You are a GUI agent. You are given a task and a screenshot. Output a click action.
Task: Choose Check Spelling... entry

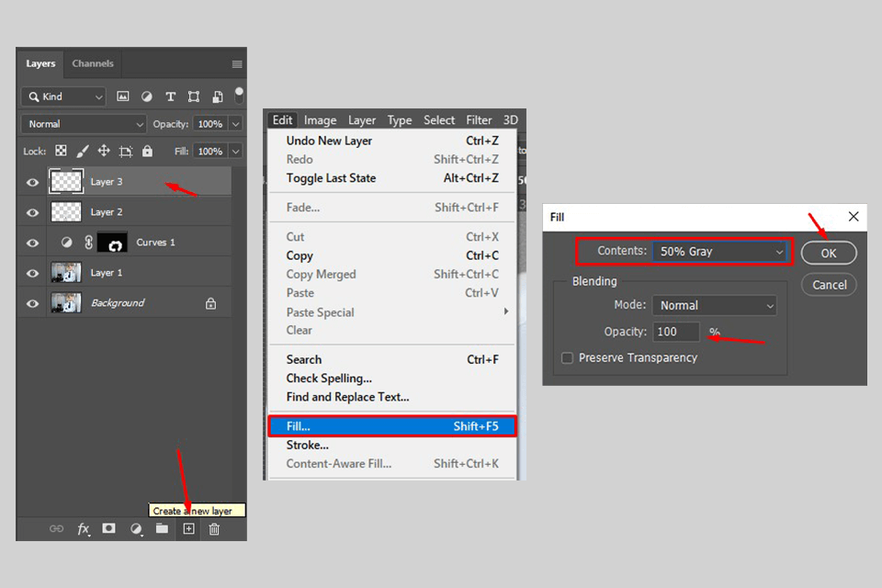point(392,379)
